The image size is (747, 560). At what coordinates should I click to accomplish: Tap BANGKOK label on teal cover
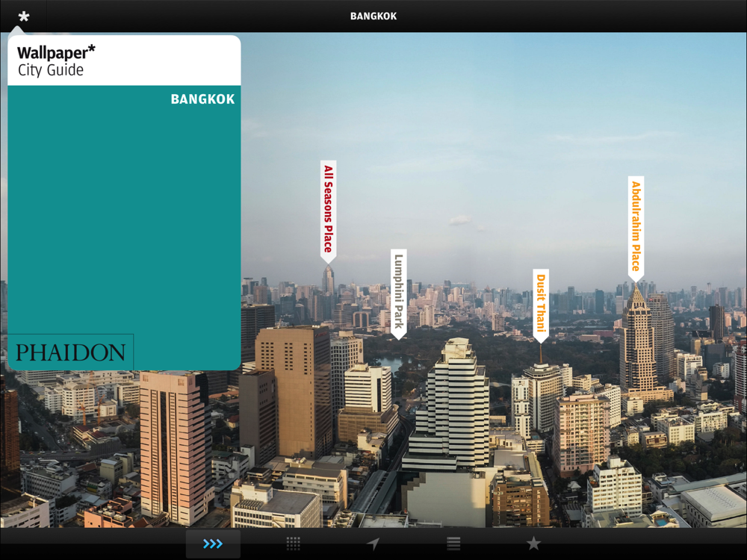(x=203, y=99)
